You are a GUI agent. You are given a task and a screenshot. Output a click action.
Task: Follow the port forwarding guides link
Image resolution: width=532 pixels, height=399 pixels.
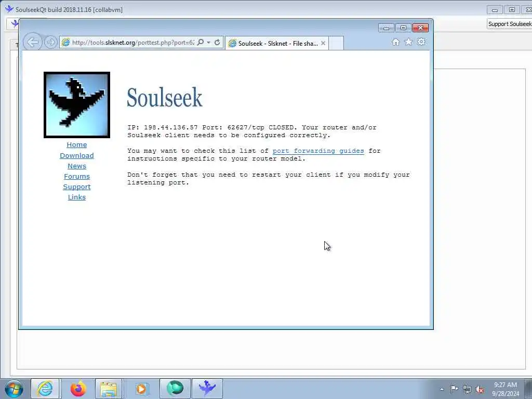tap(318, 151)
